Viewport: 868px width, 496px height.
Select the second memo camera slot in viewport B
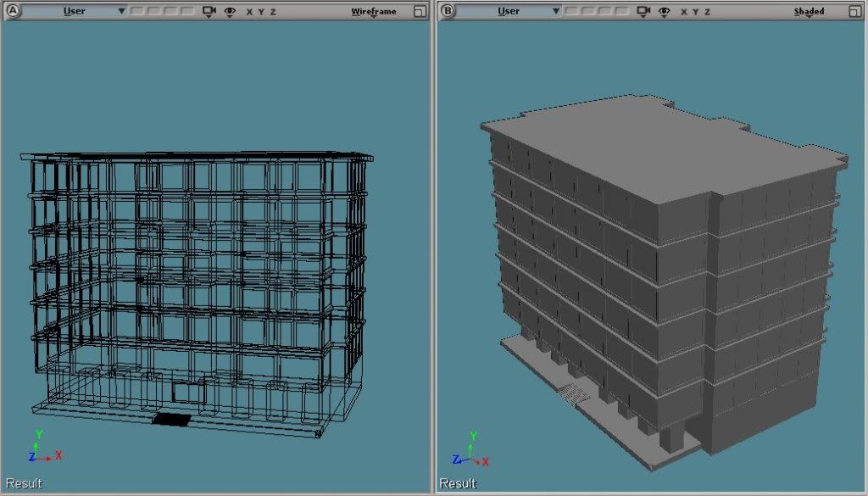tap(588, 11)
